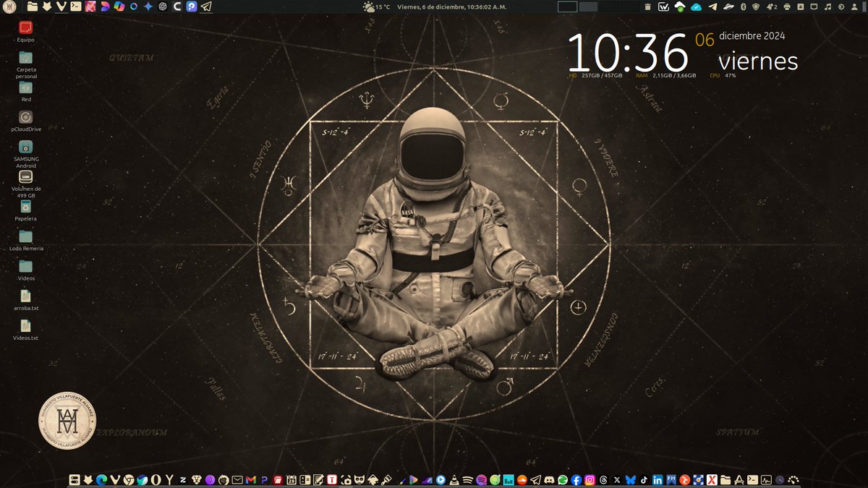This screenshot has height=488, width=868.
Task: Launch Microsoft Edge from bottom dock
Action: pyautogui.click(x=101, y=479)
